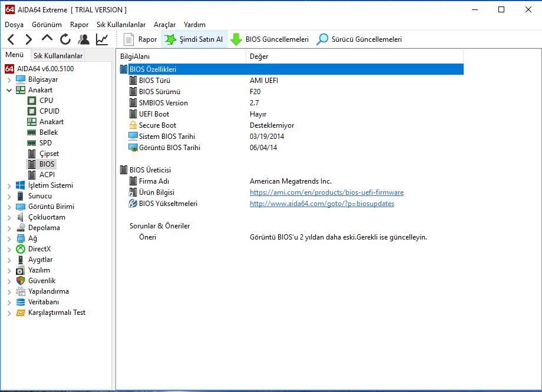Select the SPD item in tree

click(45, 143)
